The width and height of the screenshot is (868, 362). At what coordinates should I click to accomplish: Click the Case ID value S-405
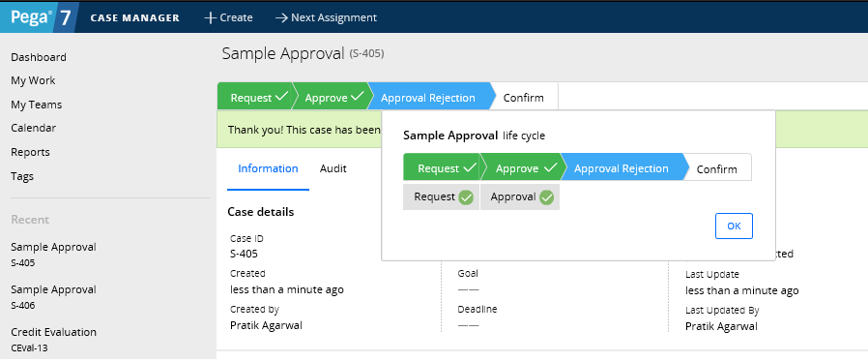point(245,254)
